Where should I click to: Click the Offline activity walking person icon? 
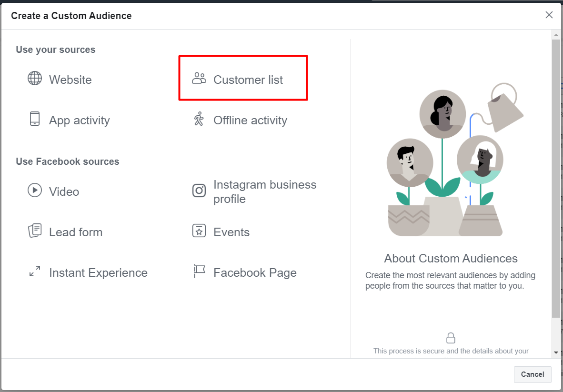tap(199, 119)
